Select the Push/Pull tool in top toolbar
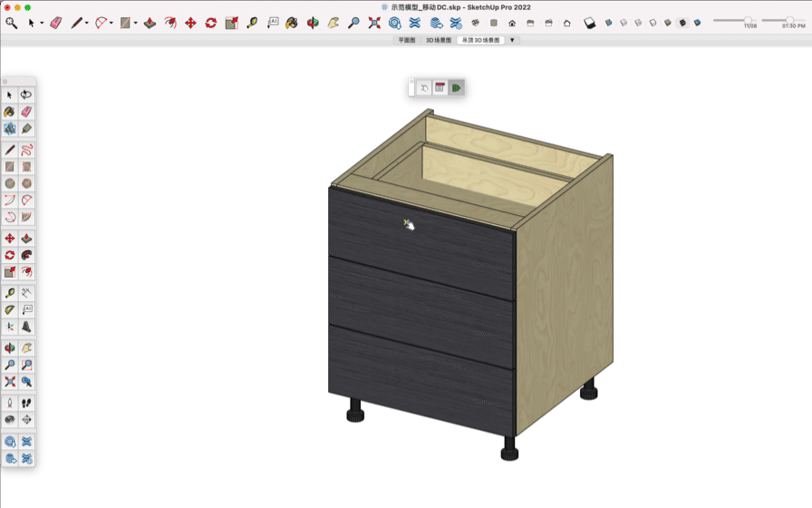Viewport: 812px width, 508px height. click(x=150, y=23)
